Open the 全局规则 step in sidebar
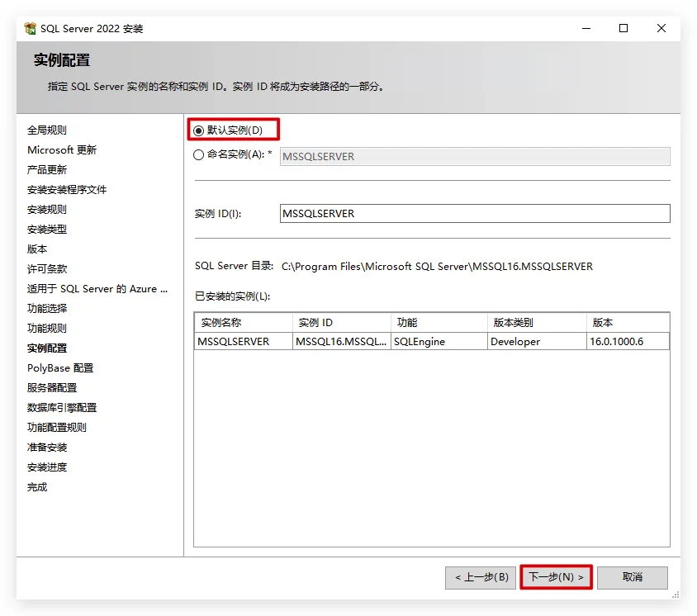Image resolution: width=697 pixels, height=616 pixels. point(47,130)
